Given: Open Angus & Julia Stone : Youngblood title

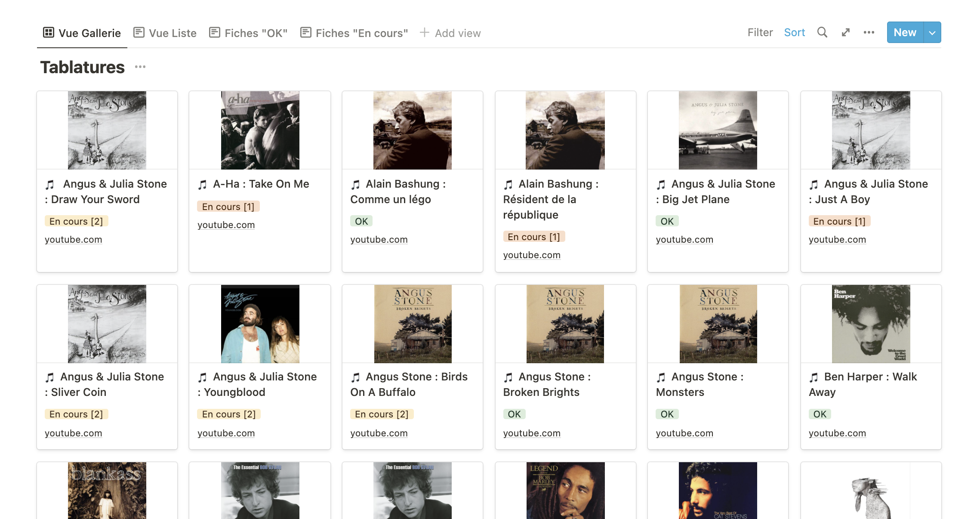Looking at the screenshot, I should click(x=257, y=384).
